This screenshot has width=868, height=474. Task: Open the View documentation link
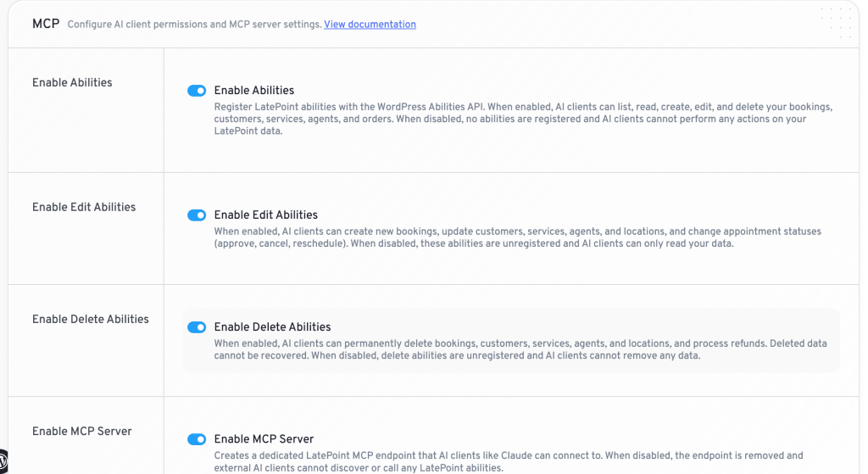(x=370, y=25)
